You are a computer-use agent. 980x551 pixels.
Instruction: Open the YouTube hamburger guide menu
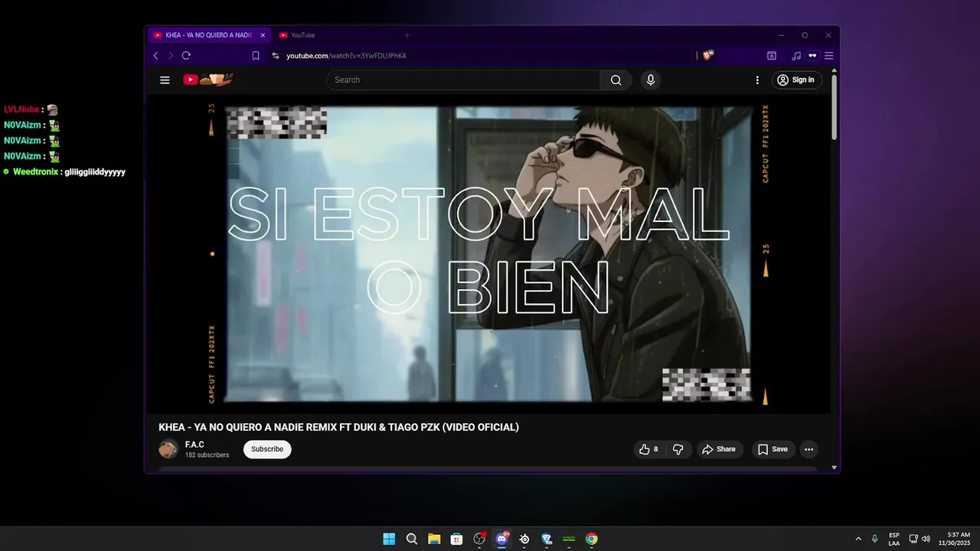(165, 80)
